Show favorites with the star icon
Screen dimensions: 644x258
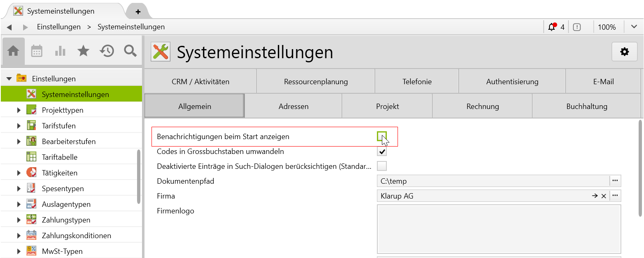[x=83, y=51]
